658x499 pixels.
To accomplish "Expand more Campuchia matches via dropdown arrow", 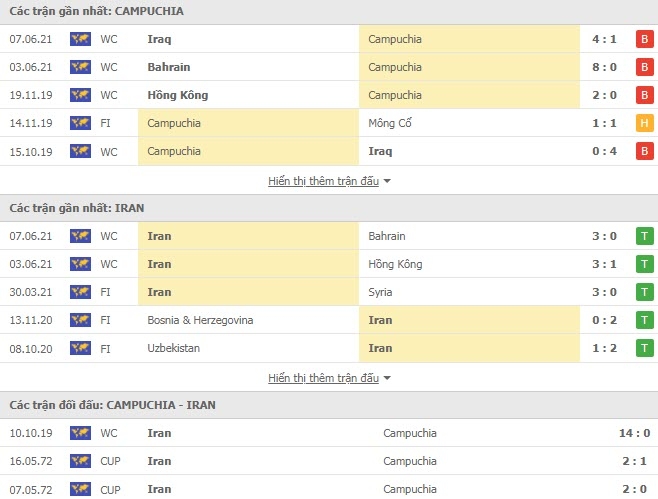I will (x=387, y=181).
